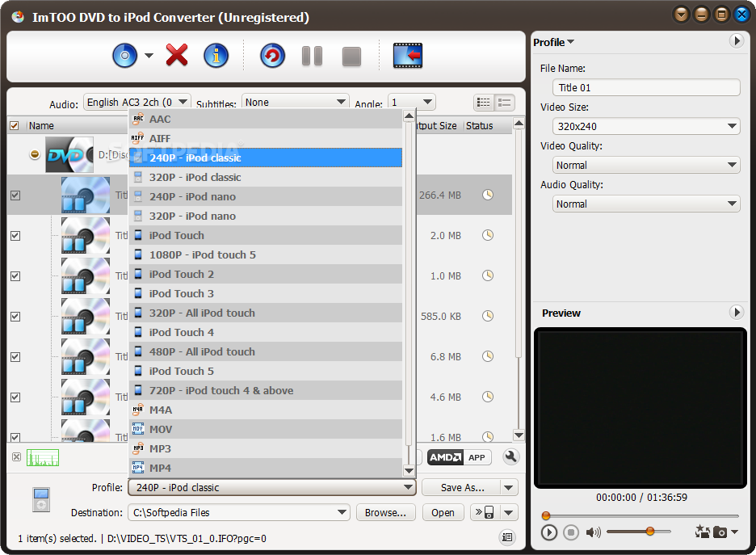Play the preview video
Image resolution: width=756 pixels, height=555 pixels.
point(548,532)
